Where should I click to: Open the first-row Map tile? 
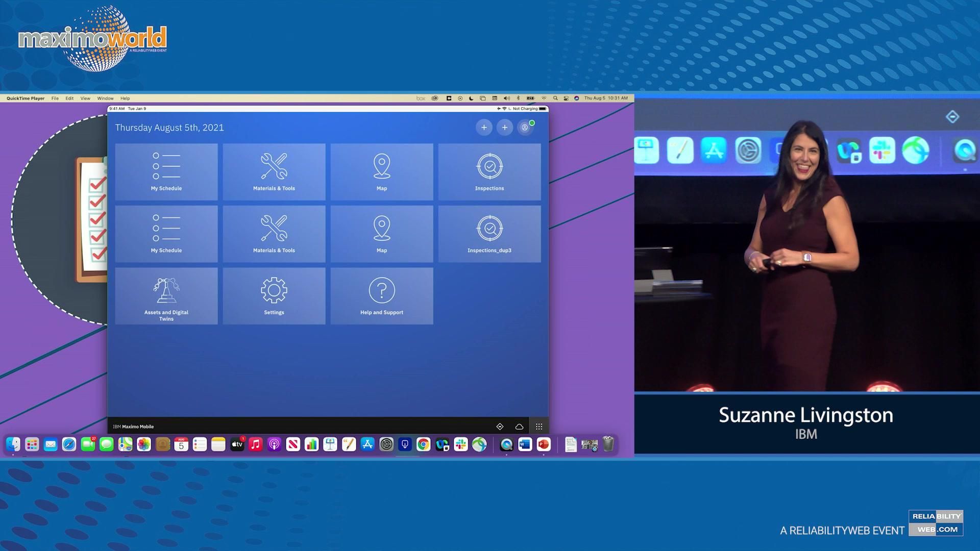pyautogui.click(x=381, y=172)
